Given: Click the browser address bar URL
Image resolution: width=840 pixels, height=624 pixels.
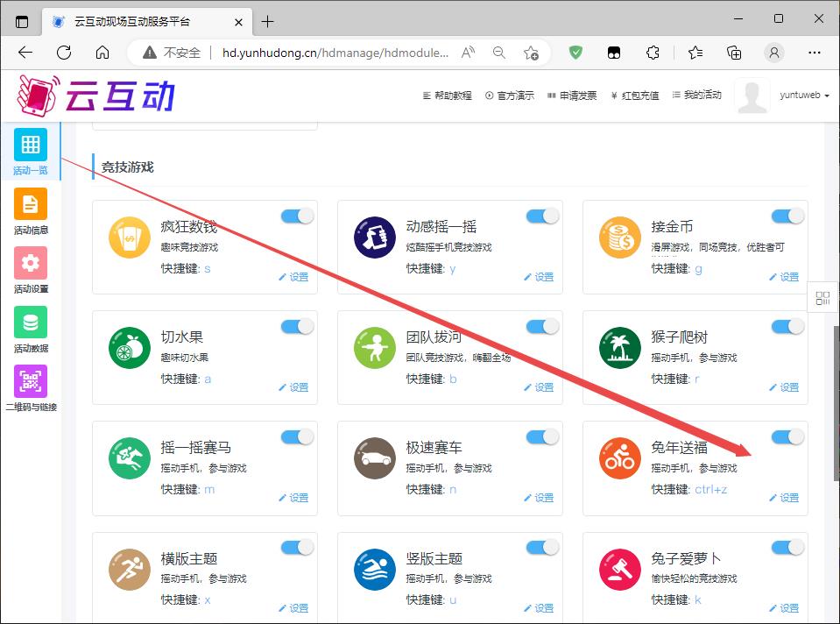Looking at the screenshot, I should (x=335, y=53).
